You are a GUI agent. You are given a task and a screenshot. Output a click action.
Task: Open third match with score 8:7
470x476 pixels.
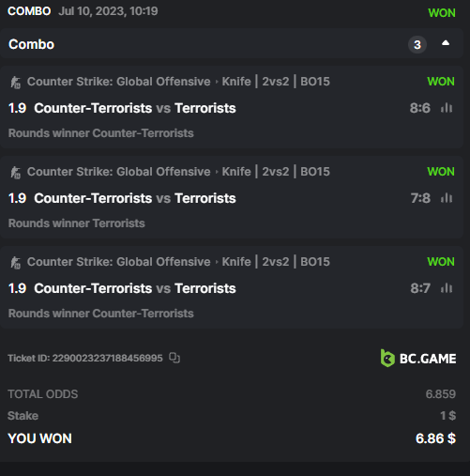135,288
